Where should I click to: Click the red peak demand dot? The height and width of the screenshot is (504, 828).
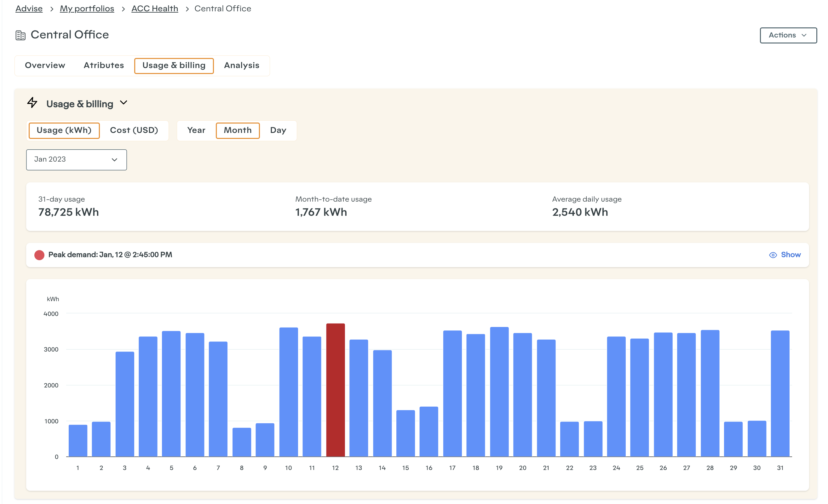tap(39, 255)
